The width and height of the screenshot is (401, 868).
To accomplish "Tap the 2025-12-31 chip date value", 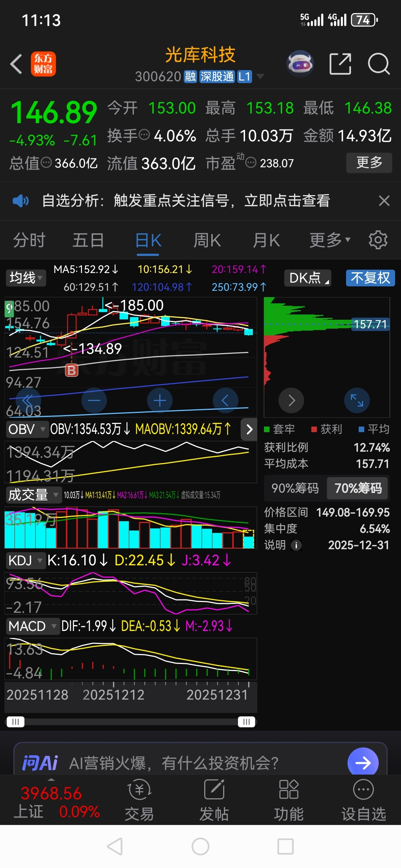I will [x=359, y=545].
